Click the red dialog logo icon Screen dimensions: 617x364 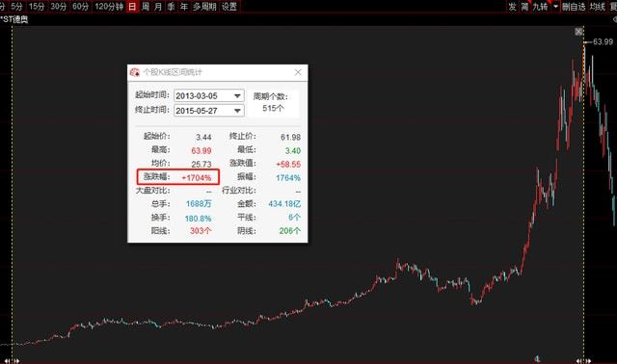(135, 72)
